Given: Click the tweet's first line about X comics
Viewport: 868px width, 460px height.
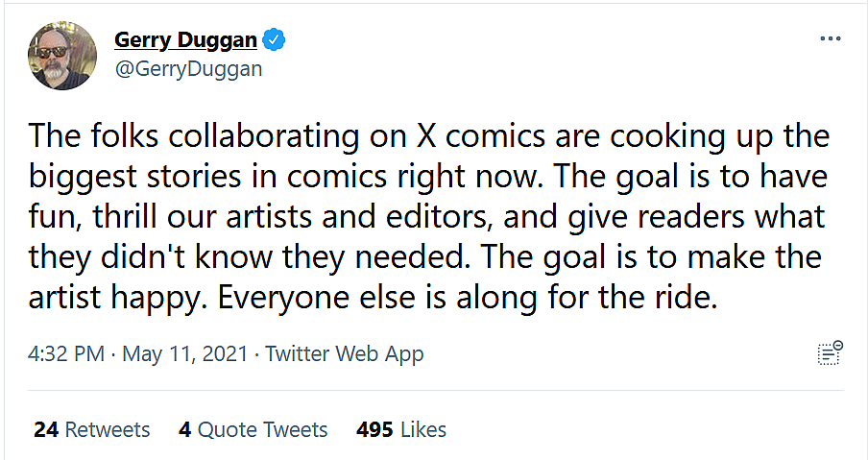Looking at the screenshot, I should pos(428,136).
